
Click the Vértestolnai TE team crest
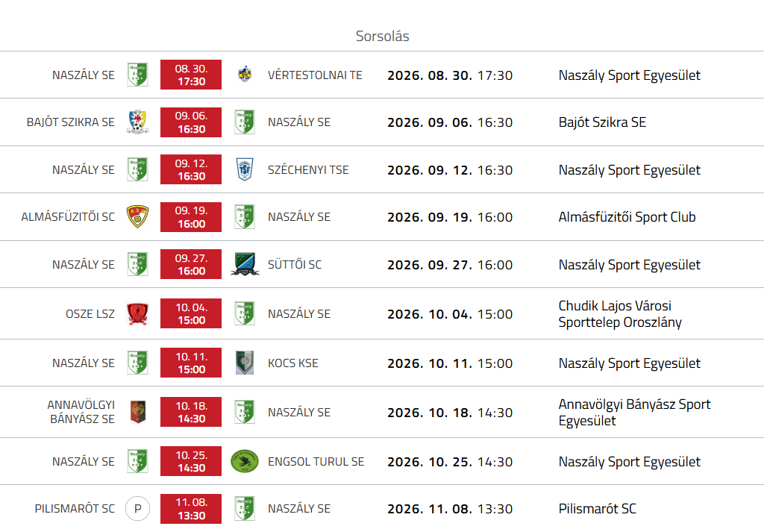click(x=245, y=75)
